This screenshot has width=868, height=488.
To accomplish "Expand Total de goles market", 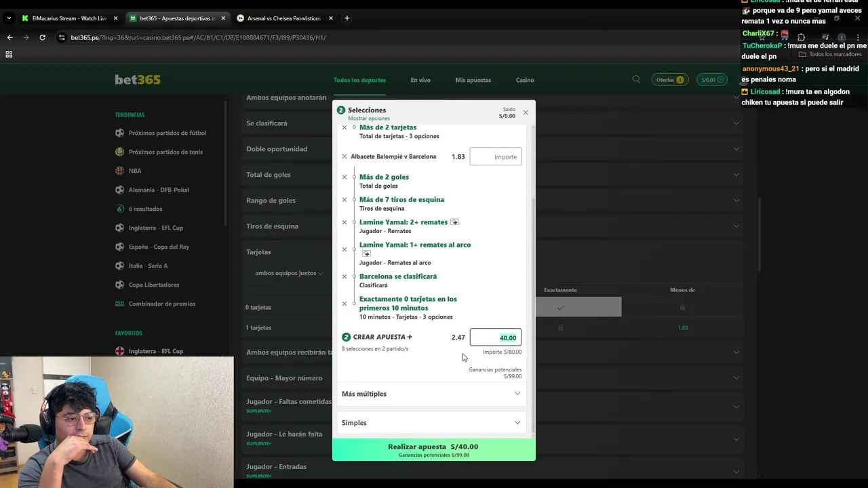I will 492,175.
